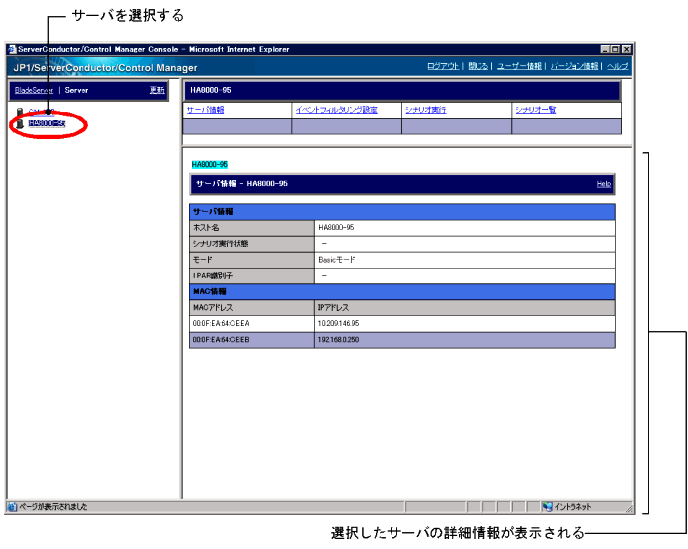Click the 閉じる link in header
This screenshot has width=688, height=549.
[x=478, y=66]
